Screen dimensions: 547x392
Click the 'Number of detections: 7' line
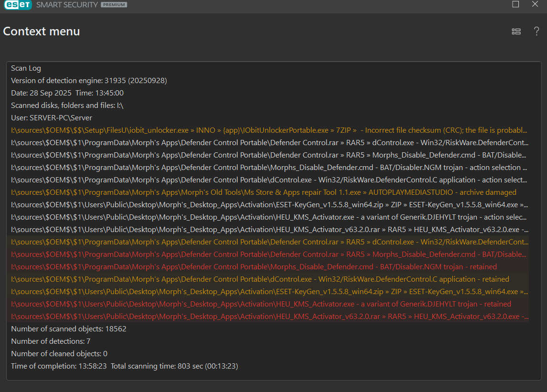(x=51, y=341)
